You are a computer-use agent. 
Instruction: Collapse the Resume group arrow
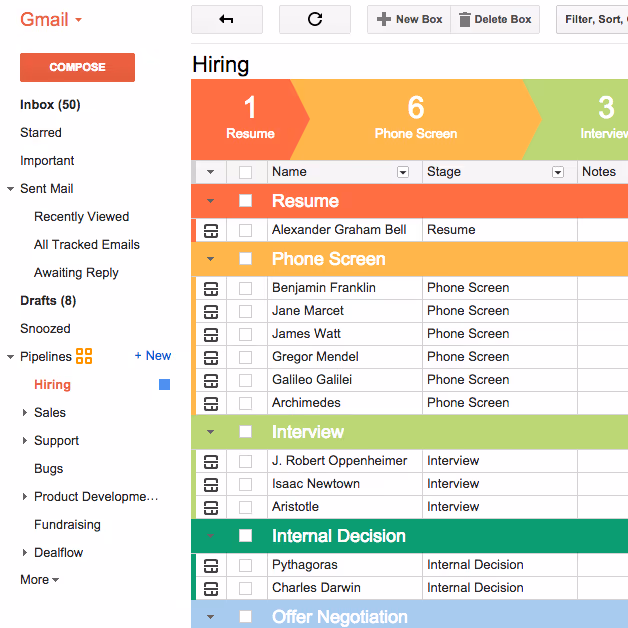(210, 201)
